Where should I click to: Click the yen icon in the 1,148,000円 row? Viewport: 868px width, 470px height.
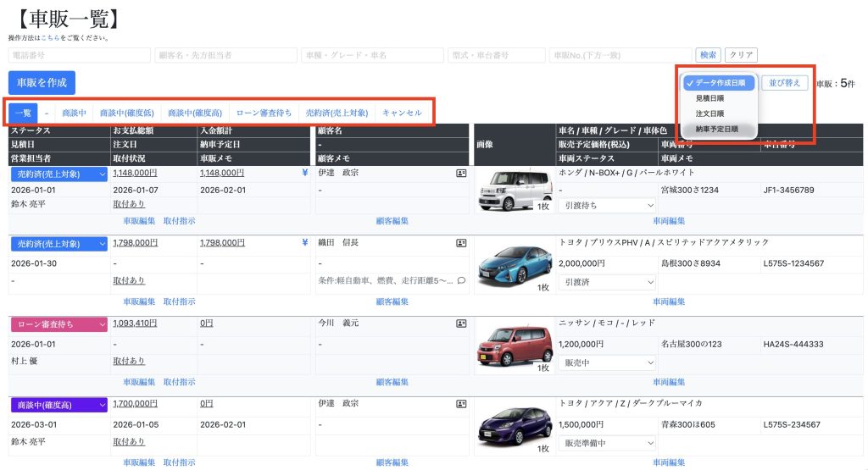click(x=305, y=173)
